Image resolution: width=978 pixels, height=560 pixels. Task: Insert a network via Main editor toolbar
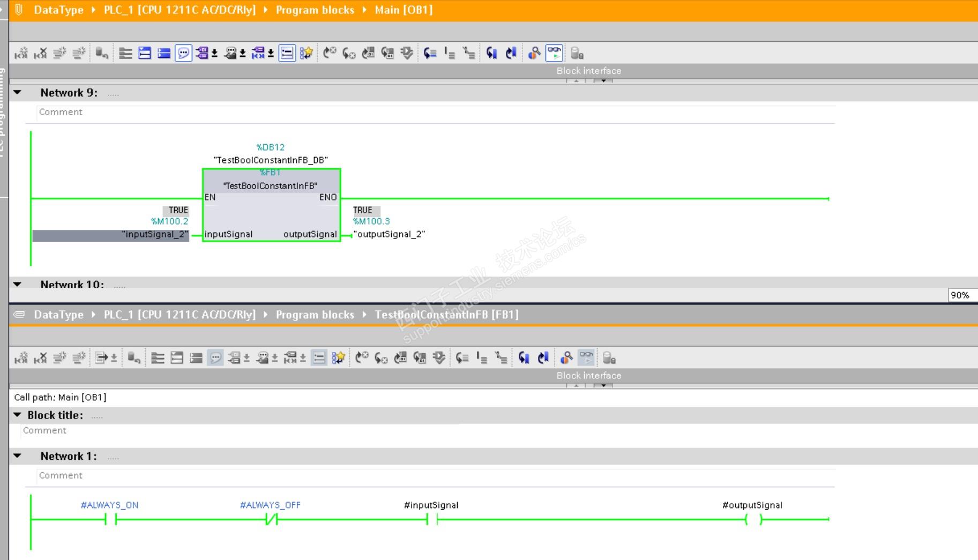click(x=21, y=53)
